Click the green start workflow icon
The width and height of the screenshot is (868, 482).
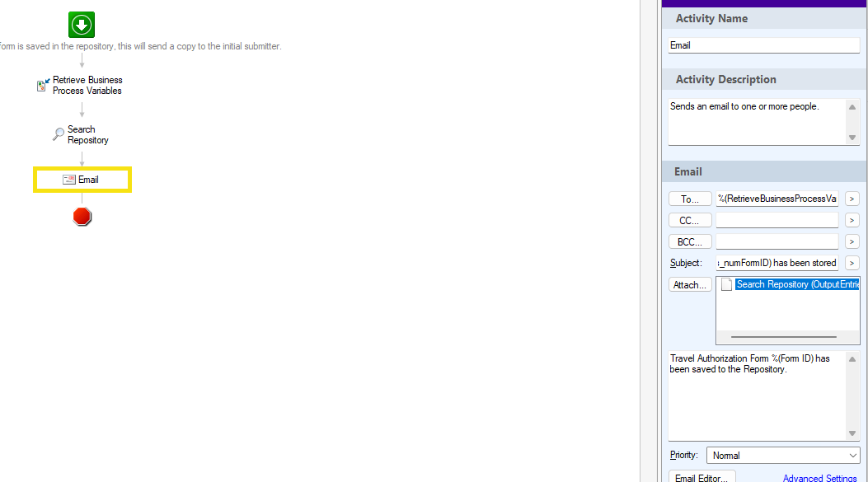point(82,25)
